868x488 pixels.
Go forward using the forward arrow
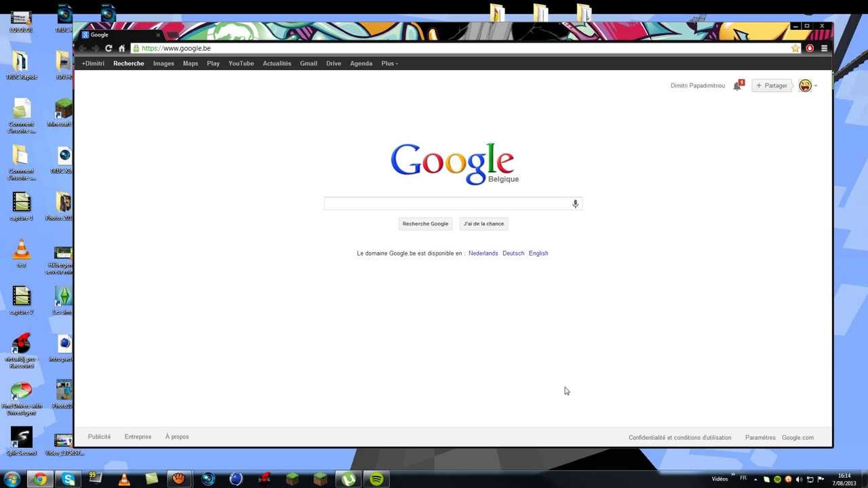(96, 49)
